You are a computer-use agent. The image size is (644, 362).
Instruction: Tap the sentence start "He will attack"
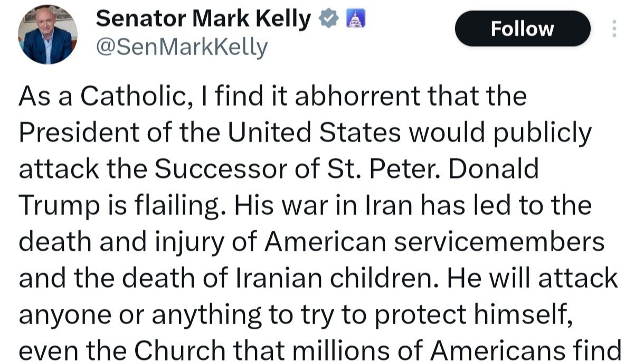(x=532, y=279)
